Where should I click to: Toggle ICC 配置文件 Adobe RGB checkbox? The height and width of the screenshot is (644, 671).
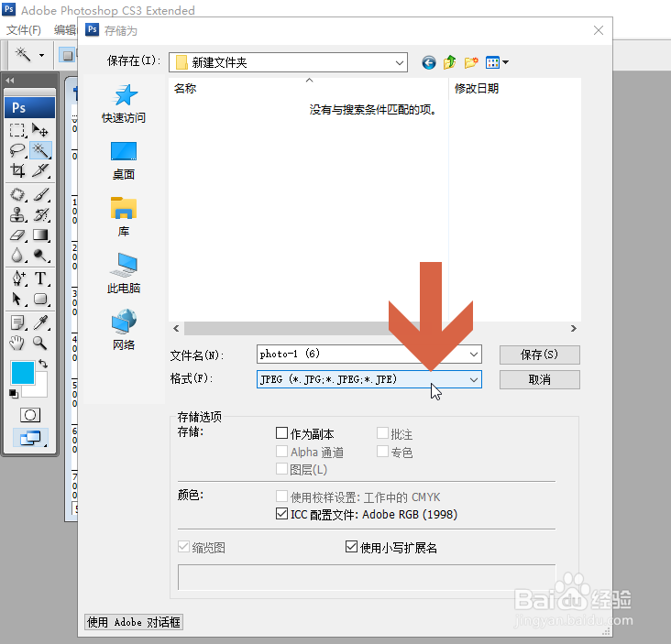point(281,514)
